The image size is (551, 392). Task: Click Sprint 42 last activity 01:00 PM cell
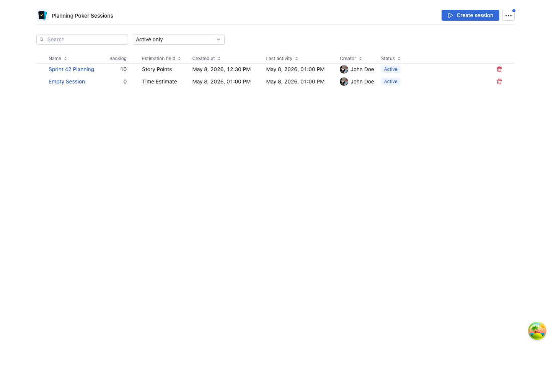click(295, 69)
